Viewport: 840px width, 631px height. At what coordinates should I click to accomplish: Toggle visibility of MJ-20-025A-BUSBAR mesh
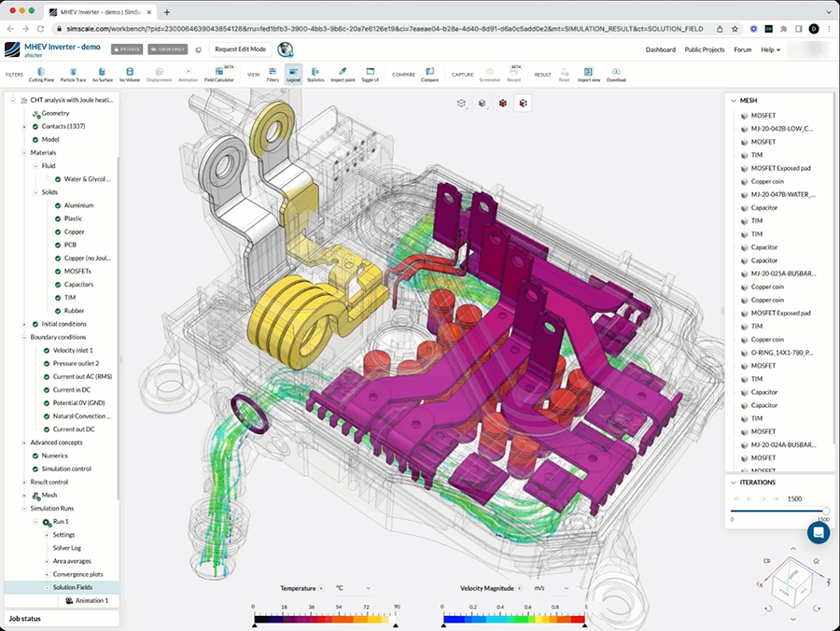(x=744, y=273)
